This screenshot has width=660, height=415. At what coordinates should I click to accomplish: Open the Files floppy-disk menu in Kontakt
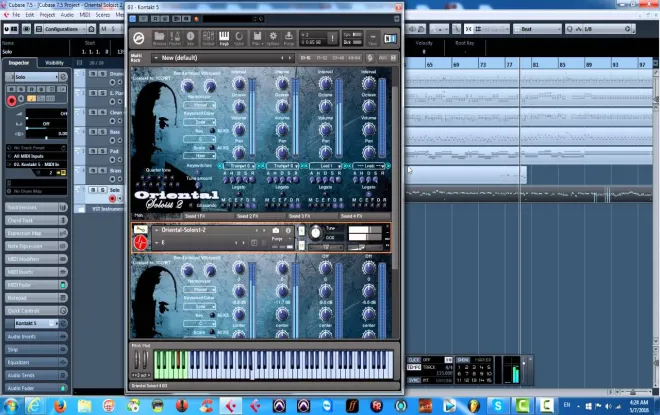pos(257,37)
